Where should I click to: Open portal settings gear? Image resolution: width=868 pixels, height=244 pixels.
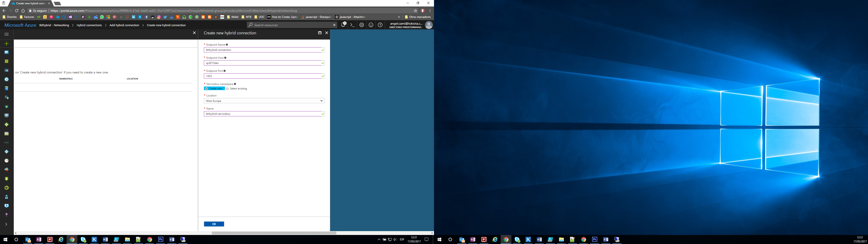[x=362, y=25]
